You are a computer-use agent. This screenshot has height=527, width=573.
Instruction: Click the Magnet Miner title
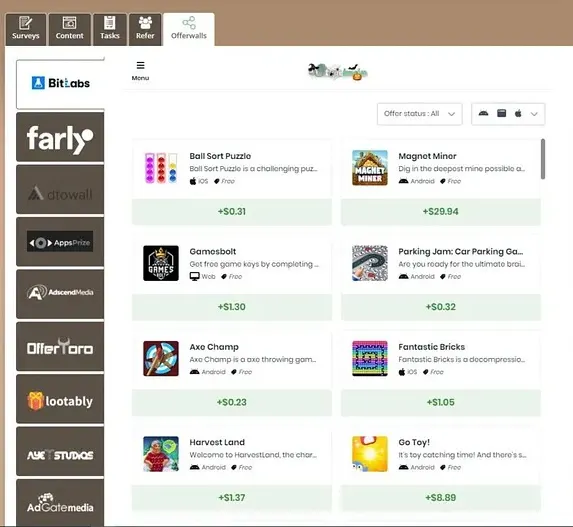click(x=427, y=156)
